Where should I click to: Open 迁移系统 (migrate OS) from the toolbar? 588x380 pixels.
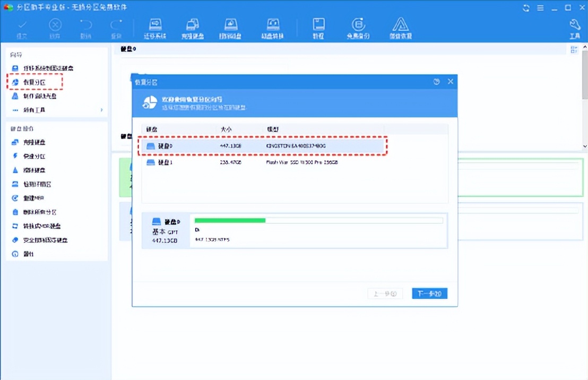point(155,29)
